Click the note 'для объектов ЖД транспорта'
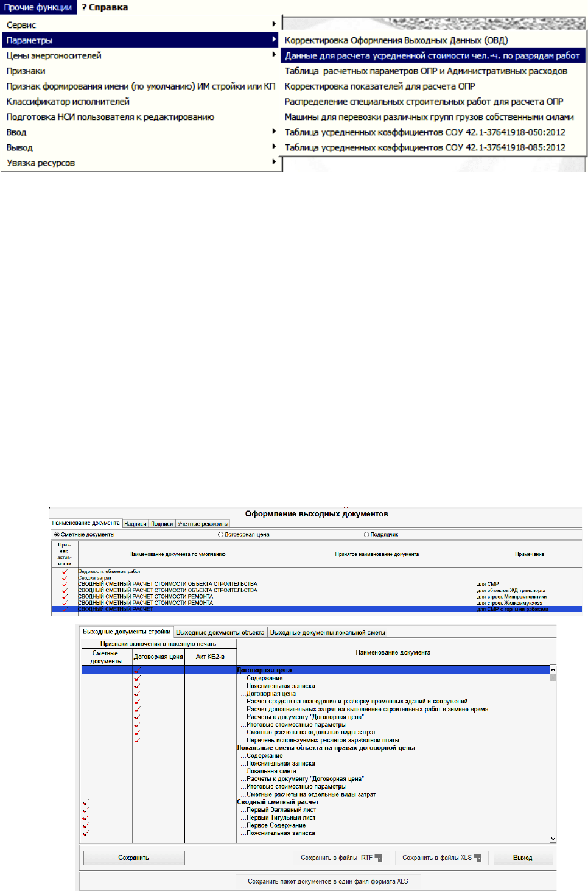The height and width of the screenshot is (891, 588). (x=511, y=590)
